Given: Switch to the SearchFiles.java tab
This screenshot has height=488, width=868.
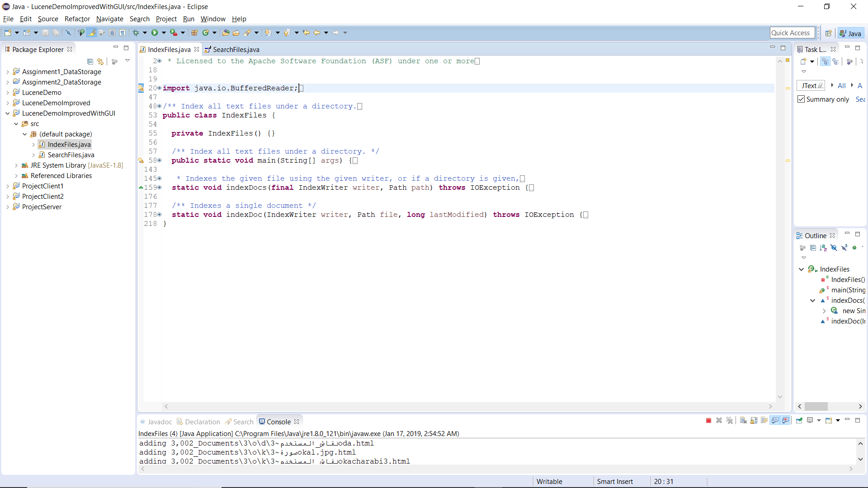Looking at the screenshot, I should tap(236, 49).
